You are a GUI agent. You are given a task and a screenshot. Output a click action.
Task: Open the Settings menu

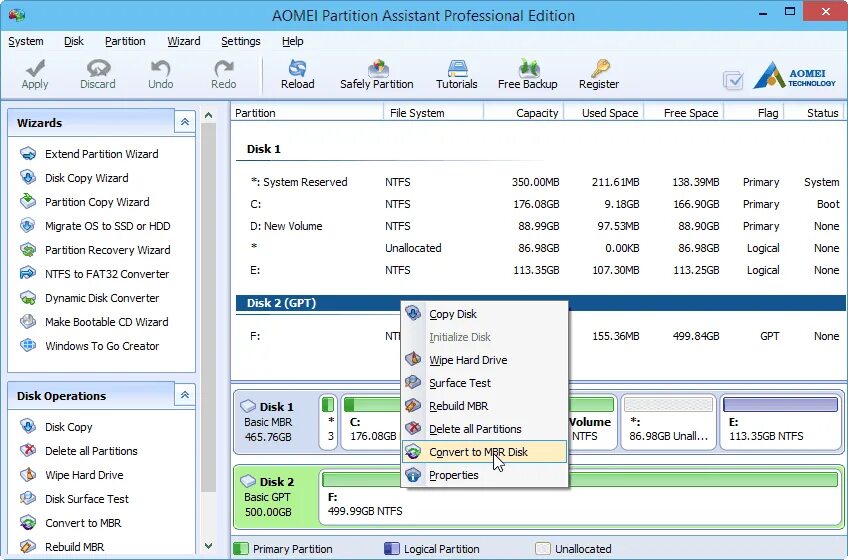click(x=241, y=41)
